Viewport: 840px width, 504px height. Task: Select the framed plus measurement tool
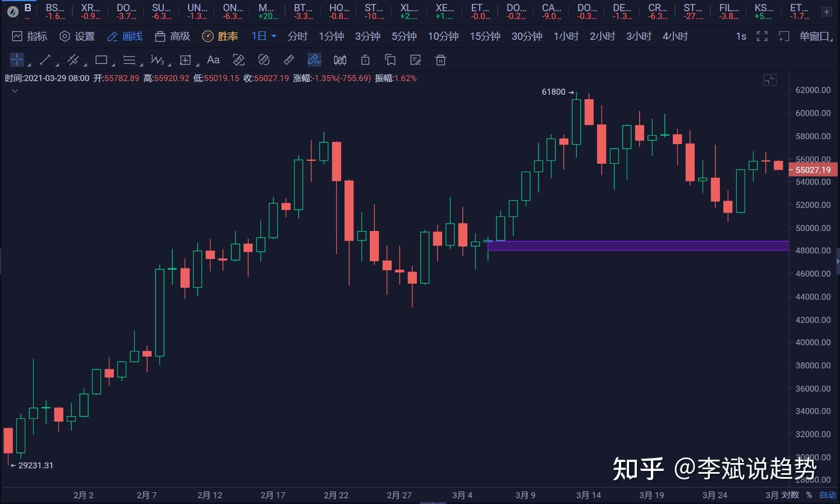185,60
